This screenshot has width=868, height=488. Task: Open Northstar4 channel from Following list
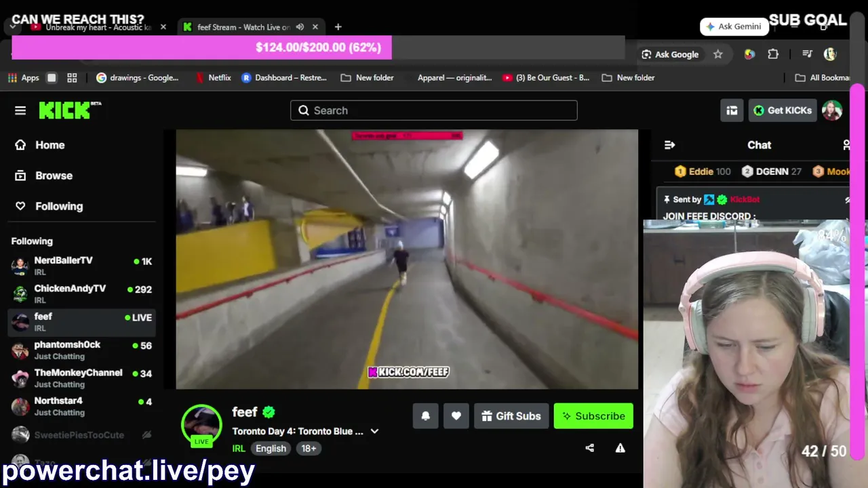81,406
